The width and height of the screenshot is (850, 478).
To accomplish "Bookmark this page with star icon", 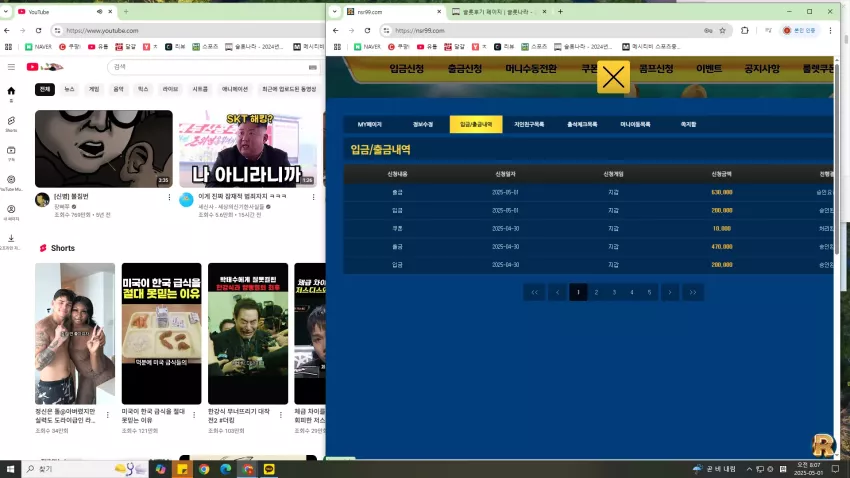I will 722,31.
